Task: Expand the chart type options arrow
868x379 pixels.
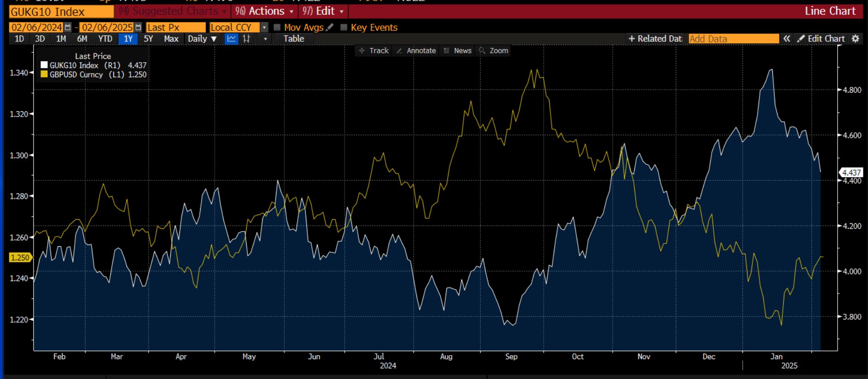Action: tap(265, 39)
